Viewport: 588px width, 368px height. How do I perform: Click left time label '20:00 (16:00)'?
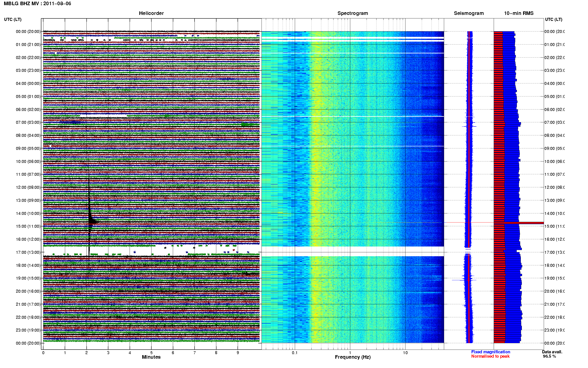(x=28, y=291)
